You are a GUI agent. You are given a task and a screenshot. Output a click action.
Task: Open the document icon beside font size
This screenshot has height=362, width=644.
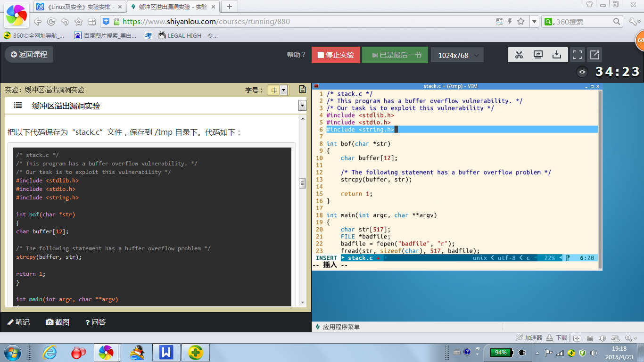(x=303, y=90)
